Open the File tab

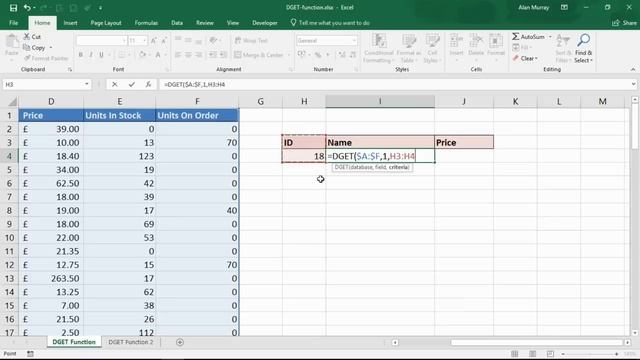click(13, 23)
